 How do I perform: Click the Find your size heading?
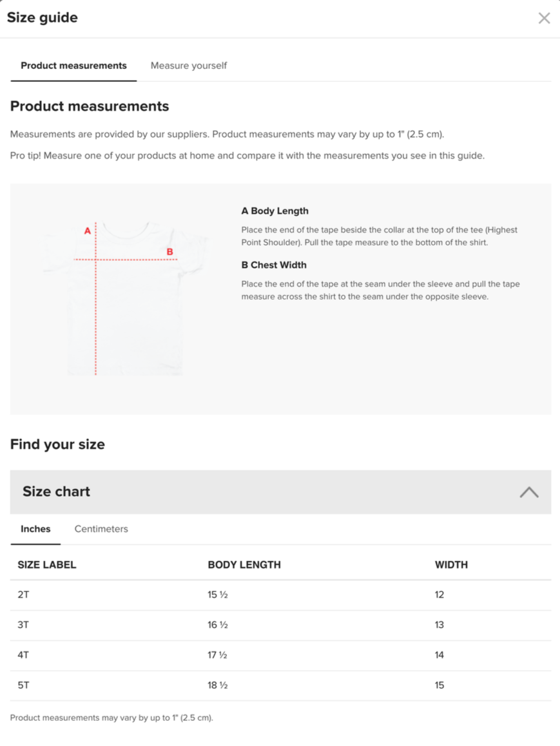pyautogui.click(x=57, y=445)
